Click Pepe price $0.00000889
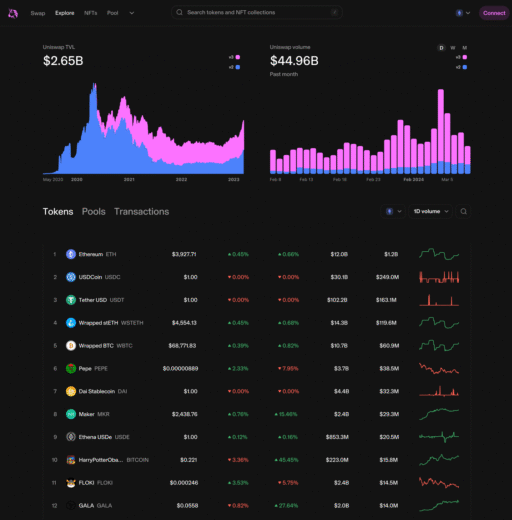Viewport: 512px width, 520px height. pos(180,368)
